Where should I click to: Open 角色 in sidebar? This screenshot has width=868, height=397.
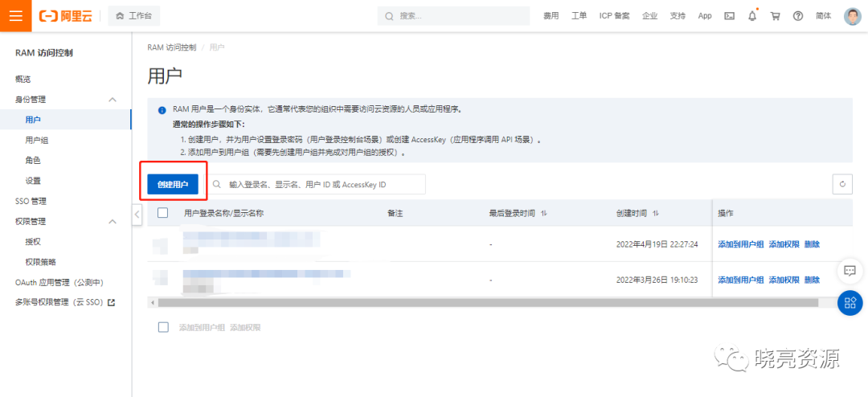point(33,161)
